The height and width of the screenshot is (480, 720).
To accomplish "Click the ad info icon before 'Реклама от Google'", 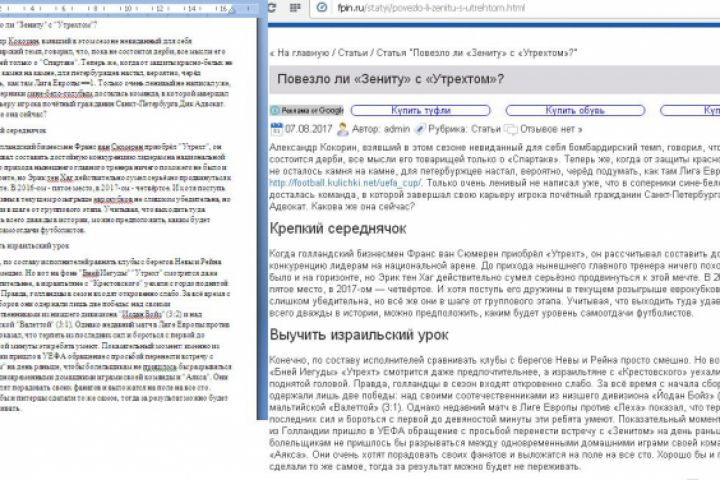I will (275, 110).
